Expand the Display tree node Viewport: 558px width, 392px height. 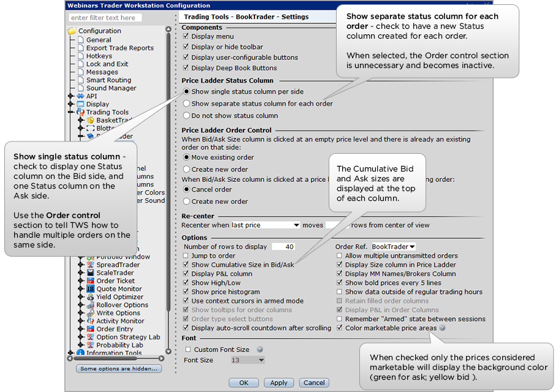(x=71, y=104)
